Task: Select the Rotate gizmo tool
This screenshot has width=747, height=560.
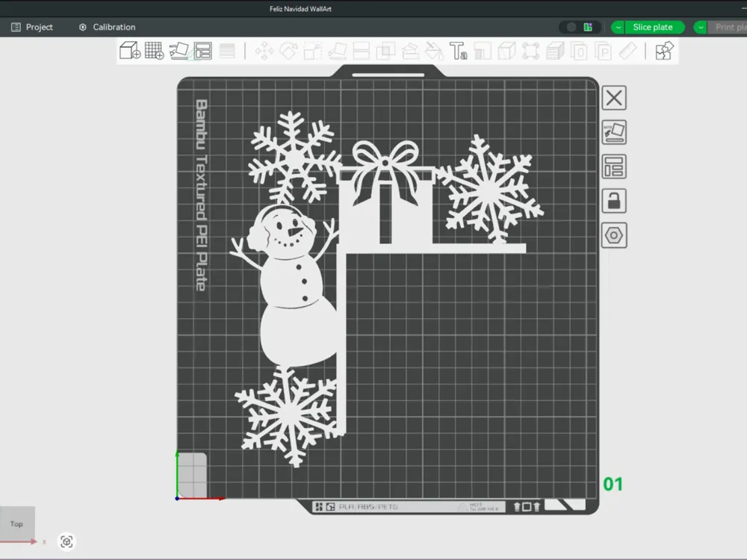Action: click(x=288, y=51)
